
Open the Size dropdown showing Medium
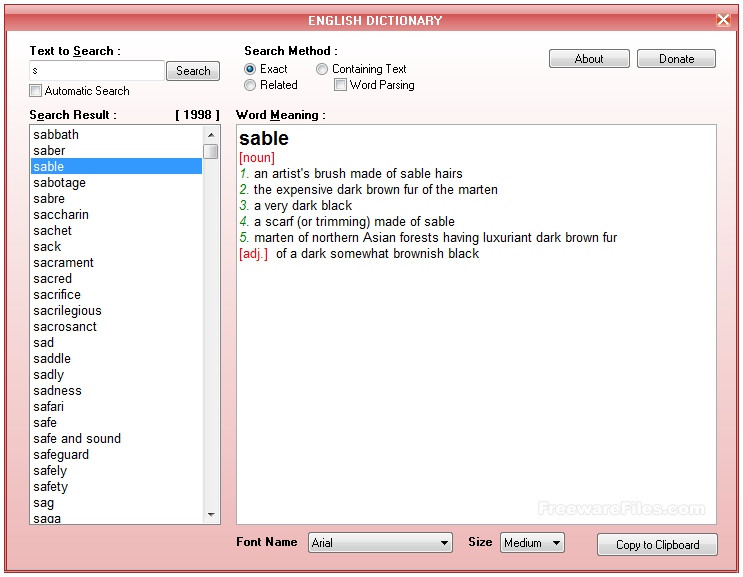[x=532, y=543]
